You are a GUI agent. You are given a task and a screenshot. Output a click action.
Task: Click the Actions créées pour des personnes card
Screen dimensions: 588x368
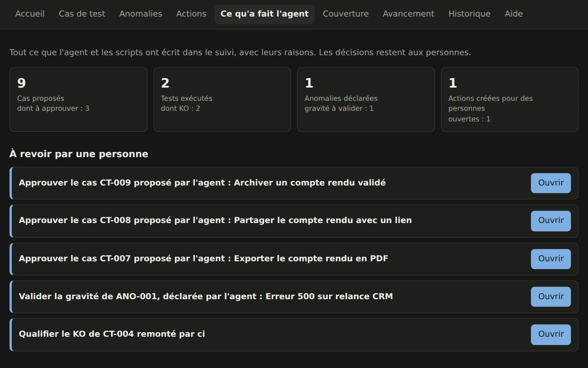click(x=509, y=99)
